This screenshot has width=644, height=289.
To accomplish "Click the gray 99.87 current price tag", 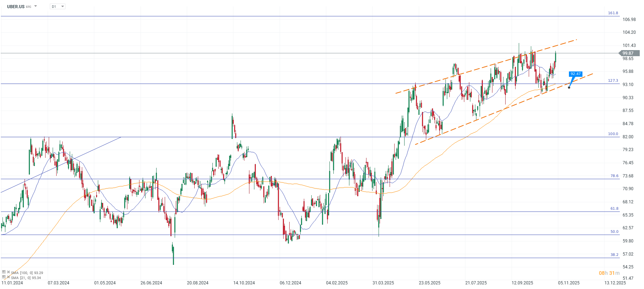I will [629, 53].
